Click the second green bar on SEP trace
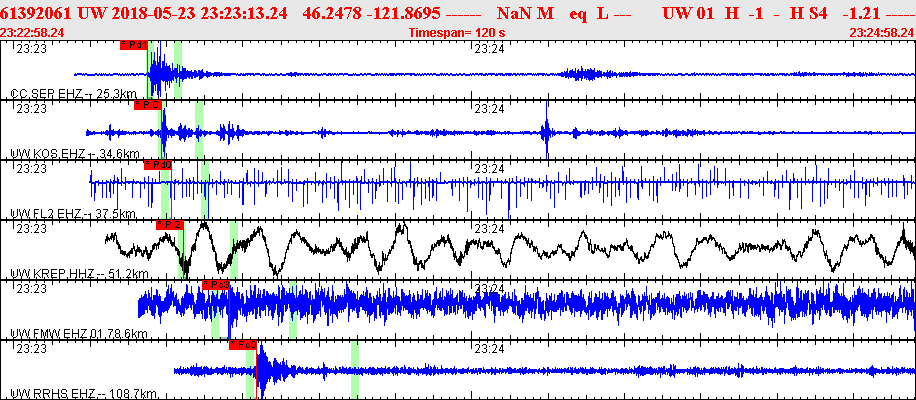This screenshot has width=916, height=400. tap(178, 69)
